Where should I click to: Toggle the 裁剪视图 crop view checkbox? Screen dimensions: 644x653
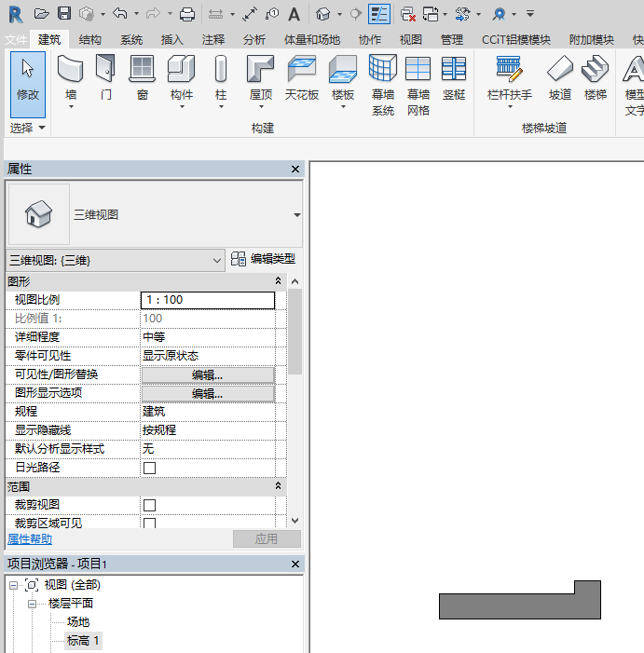pyautogui.click(x=149, y=505)
